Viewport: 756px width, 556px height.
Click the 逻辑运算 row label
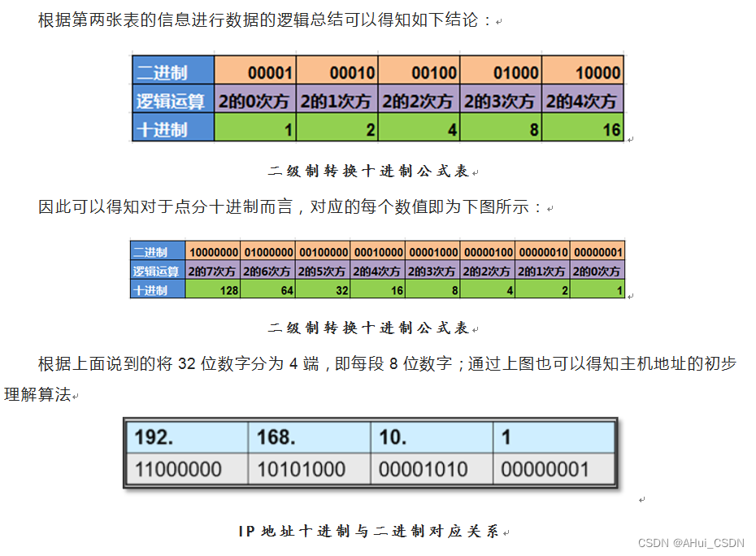[171, 98]
